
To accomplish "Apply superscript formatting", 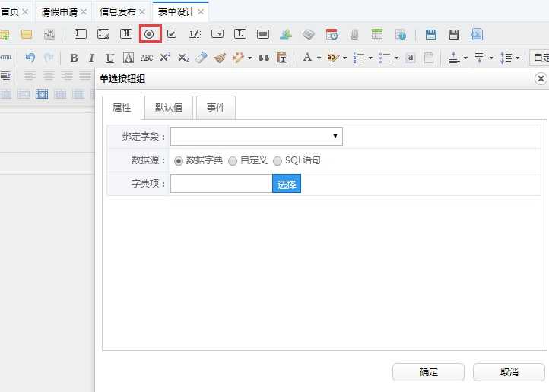I will pos(165,57).
